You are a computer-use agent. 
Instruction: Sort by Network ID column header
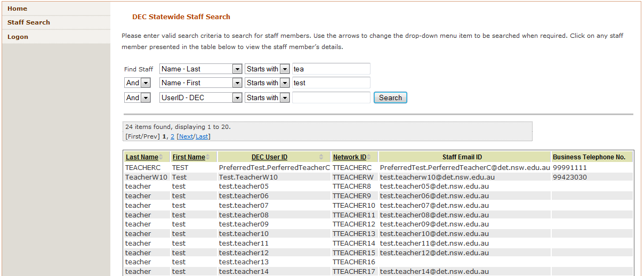(x=350, y=157)
